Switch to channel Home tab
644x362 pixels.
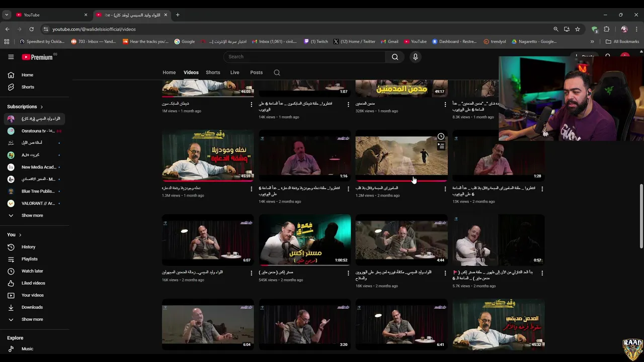pos(169,72)
